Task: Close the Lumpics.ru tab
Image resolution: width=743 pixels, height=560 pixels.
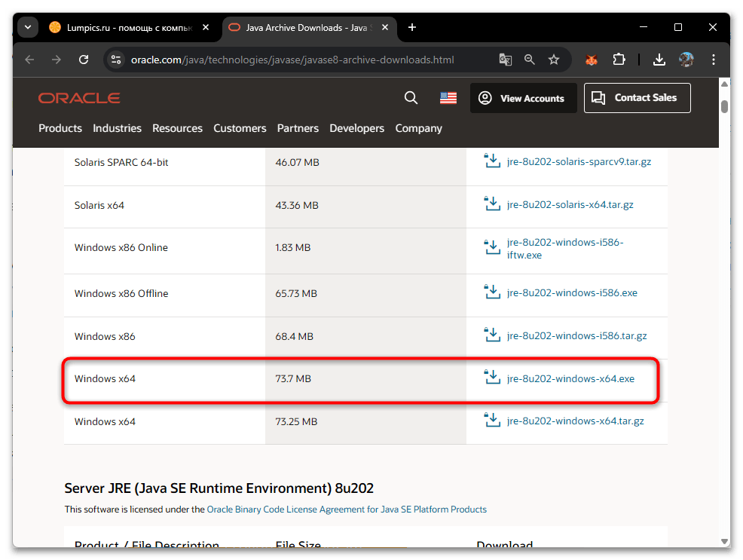Action: 206,27
